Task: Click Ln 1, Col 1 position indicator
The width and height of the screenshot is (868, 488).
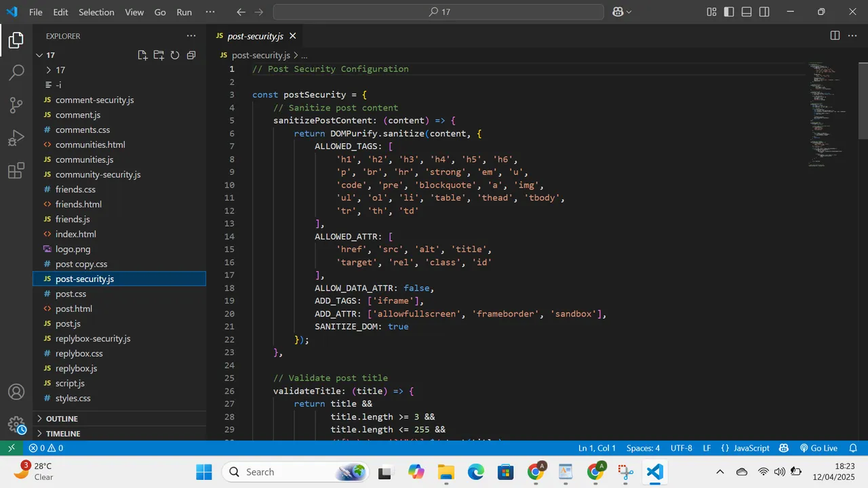Action: coord(597,448)
